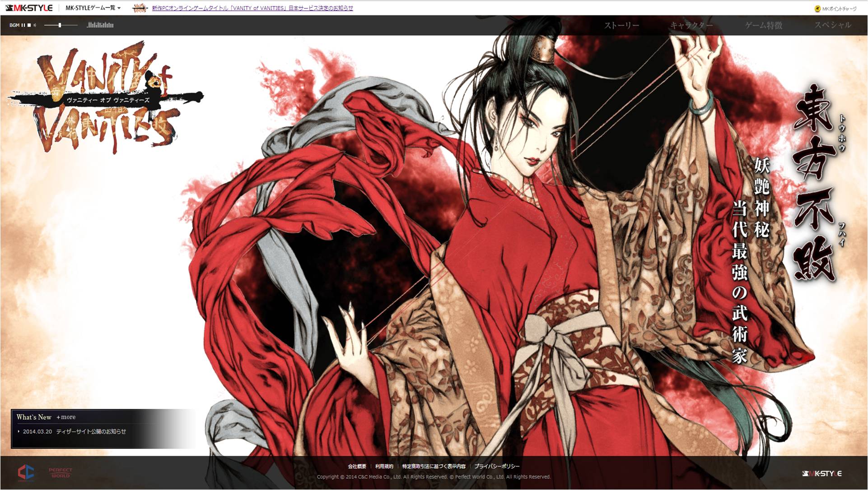
Task: Expand What's New with +more
Action: pyautogui.click(x=66, y=417)
